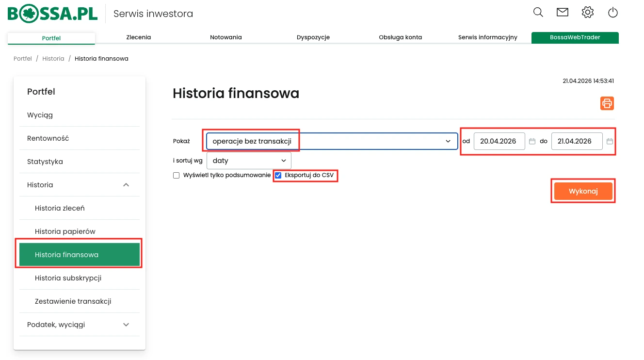Image resolution: width=644 pixels, height=360 pixels.
Task: Launch the BossaWebTrader tab
Action: click(575, 37)
